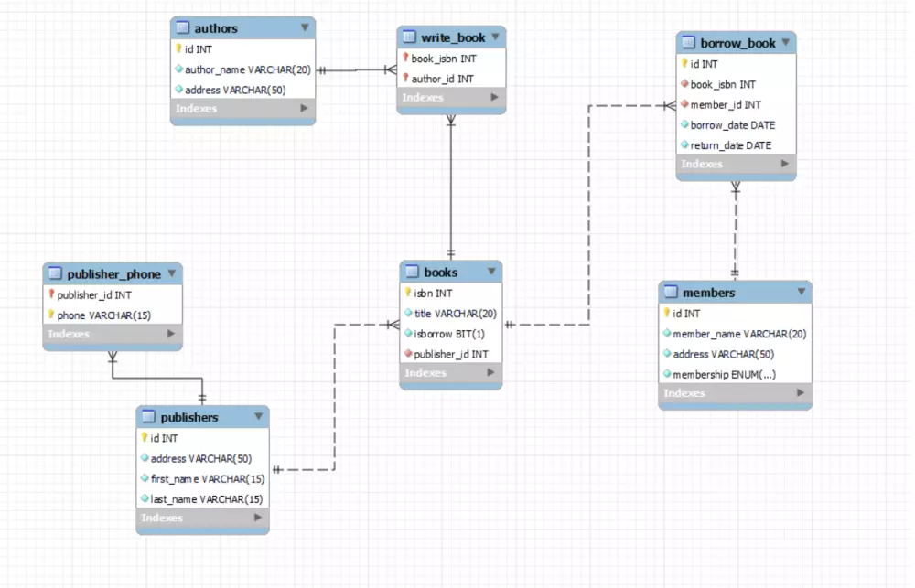The image size is (915, 588).
Task: Click the address VARCHAR(50) row in publishers
Action: (201, 458)
